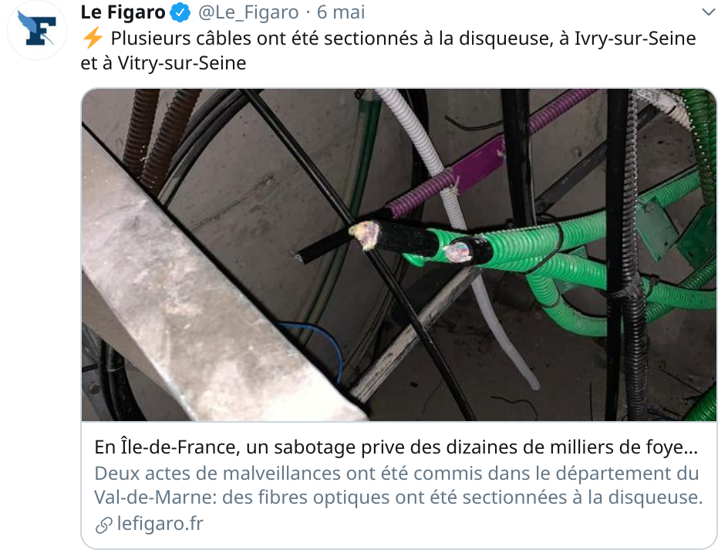Click the tweet text about câbles sectionnés
728x560 pixels.
(388, 51)
